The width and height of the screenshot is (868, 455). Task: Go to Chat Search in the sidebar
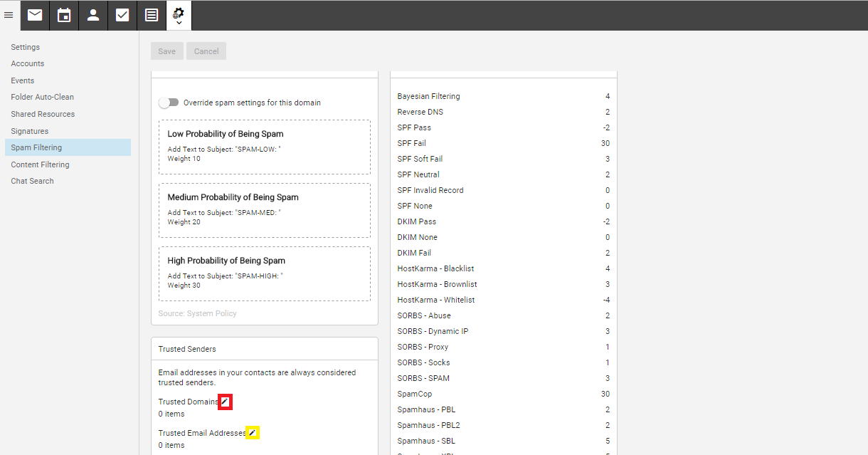pyautogui.click(x=31, y=180)
